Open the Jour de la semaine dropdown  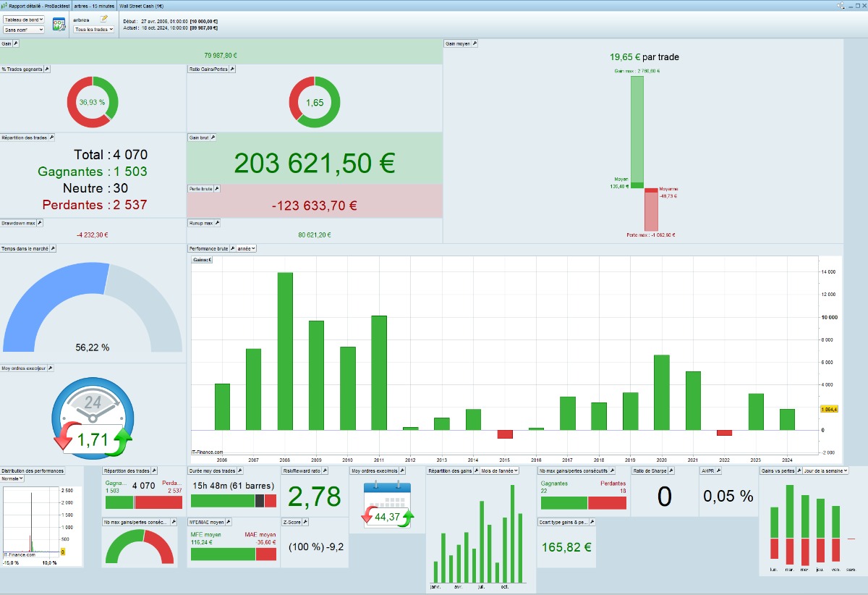pyautogui.click(x=825, y=470)
